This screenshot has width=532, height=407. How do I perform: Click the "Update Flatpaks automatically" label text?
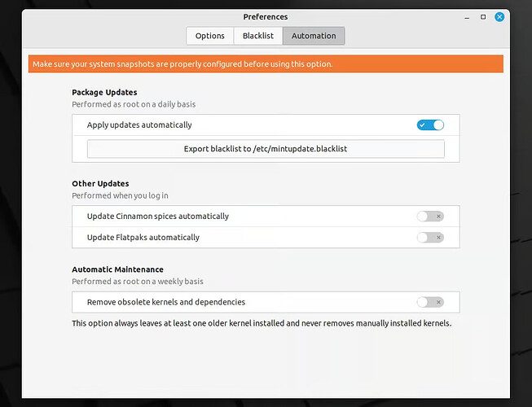click(143, 238)
